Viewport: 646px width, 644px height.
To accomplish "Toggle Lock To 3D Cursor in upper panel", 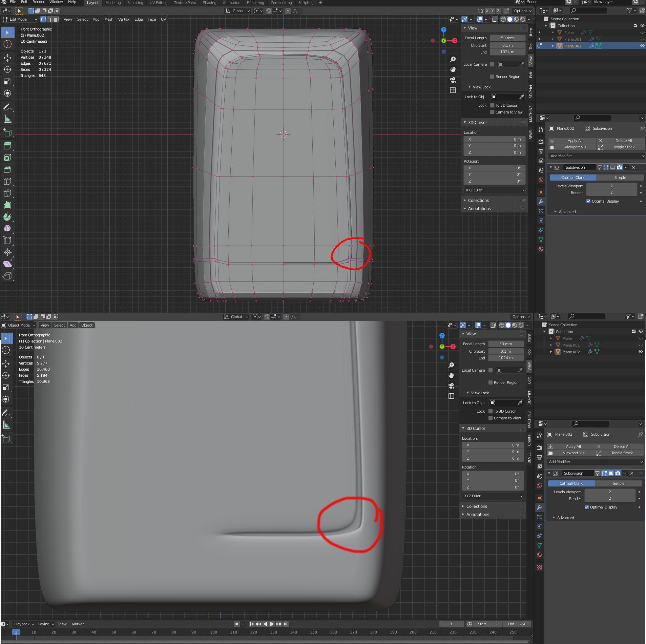I will pos(492,105).
